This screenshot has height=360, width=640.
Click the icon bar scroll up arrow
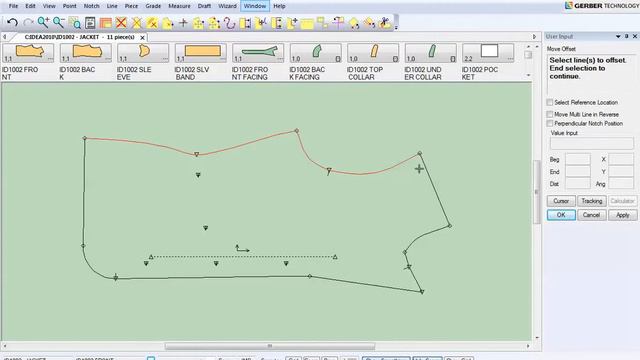coord(529,47)
